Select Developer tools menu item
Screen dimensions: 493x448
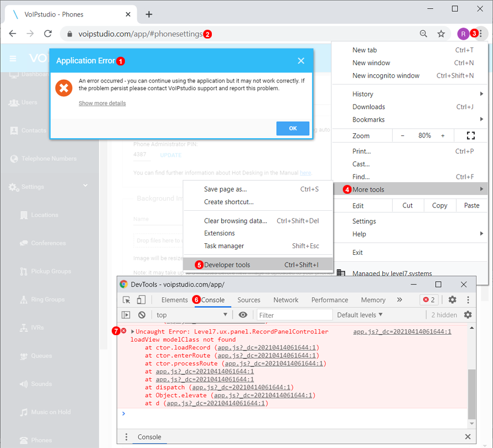pyautogui.click(x=258, y=265)
